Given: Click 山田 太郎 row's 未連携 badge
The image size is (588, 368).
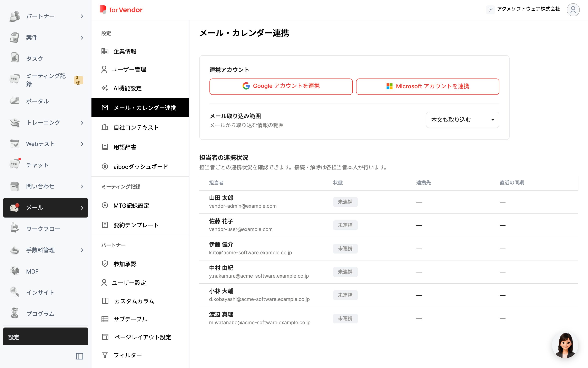Looking at the screenshot, I should pos(345,202).
